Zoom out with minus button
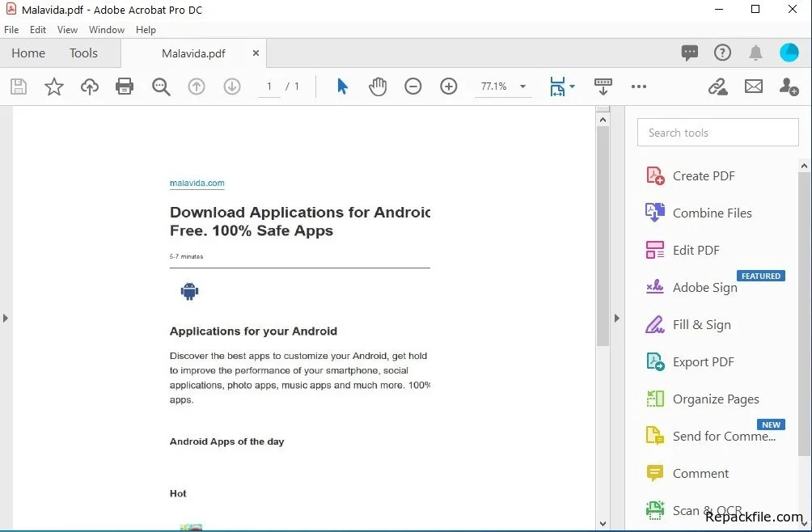 pyautogui.click(x=412, y=87)
